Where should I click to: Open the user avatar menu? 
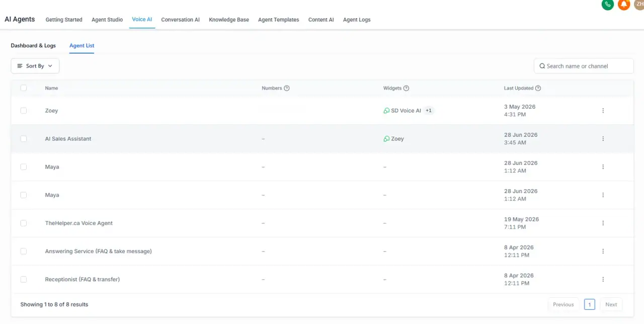(639, 4)
